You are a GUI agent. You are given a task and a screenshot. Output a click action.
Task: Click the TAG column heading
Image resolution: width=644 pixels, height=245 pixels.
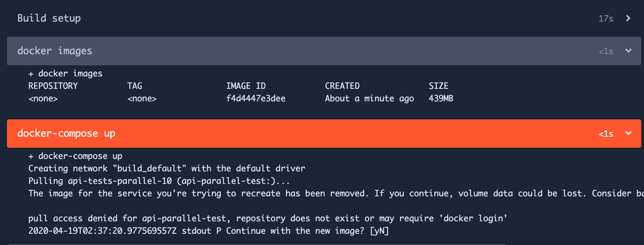click(x=135, y=86)
